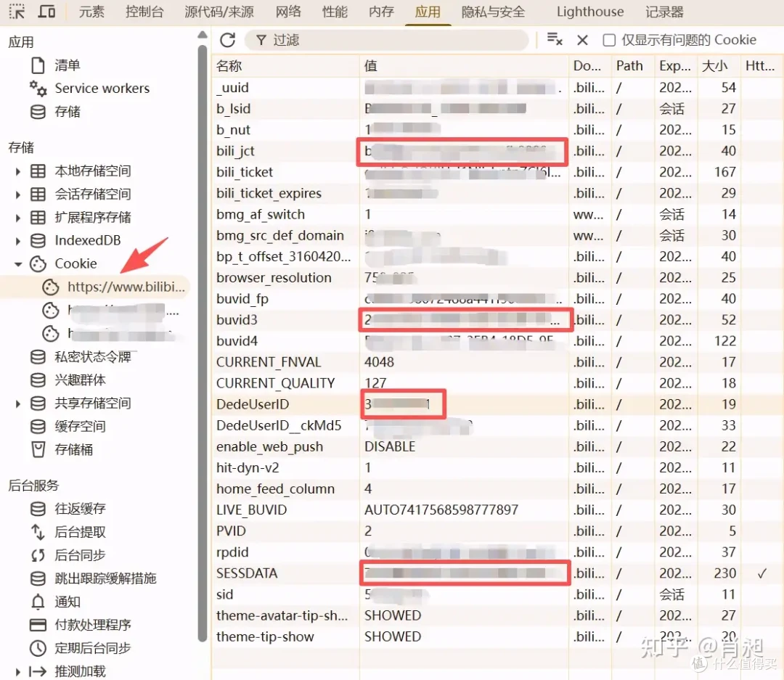Switch to the 记录器 tab
The width and height of the screenshot is (784, 680).
[664, 12]
